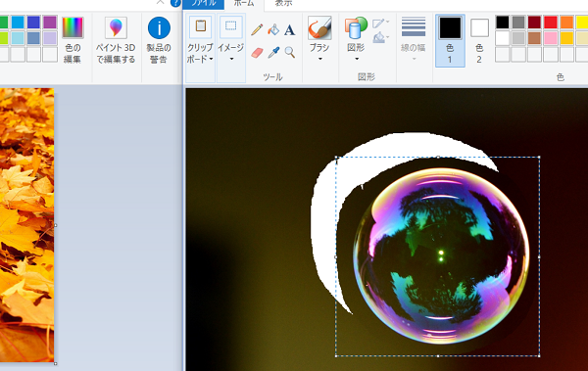Viewport: 588px width, 371px height.
Task: Pick the light turquoise swatch in left window
Action: [18, 38]
